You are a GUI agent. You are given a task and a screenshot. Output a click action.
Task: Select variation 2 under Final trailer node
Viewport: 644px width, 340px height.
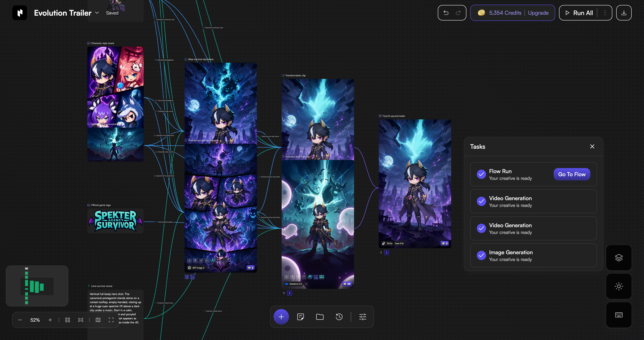[x=386, y=253]
